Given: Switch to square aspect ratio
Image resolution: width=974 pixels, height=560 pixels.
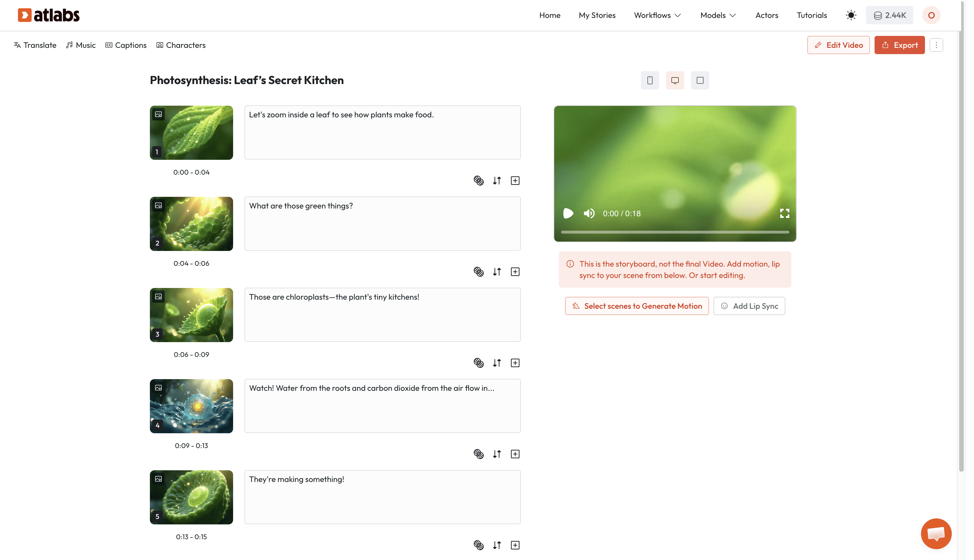Looking at the screenshot, I should (700, 80).
